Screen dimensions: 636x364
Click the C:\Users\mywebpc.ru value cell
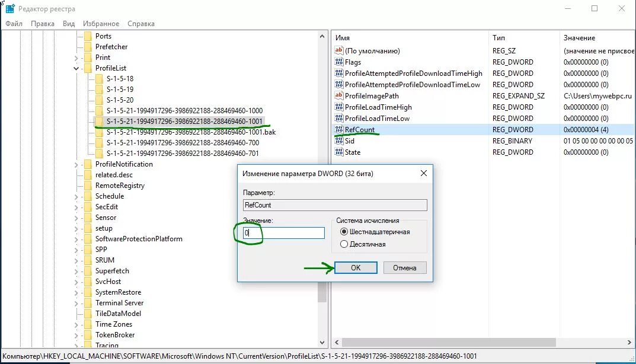597,96
